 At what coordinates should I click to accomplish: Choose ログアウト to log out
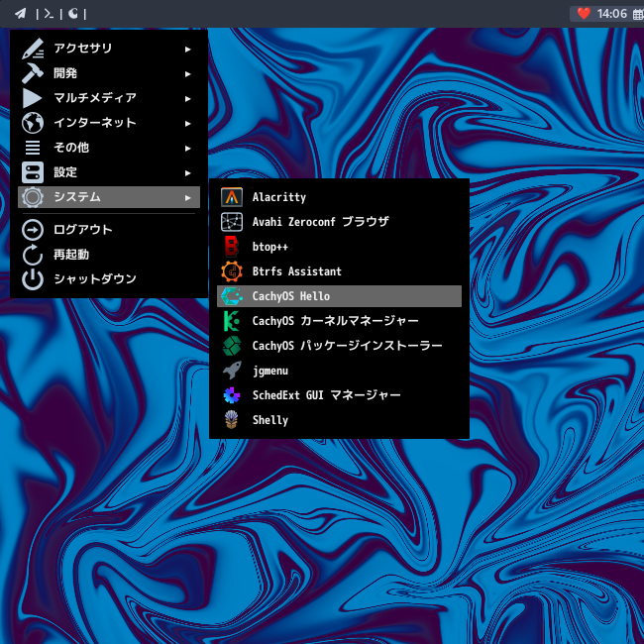[x=109, y=230]
